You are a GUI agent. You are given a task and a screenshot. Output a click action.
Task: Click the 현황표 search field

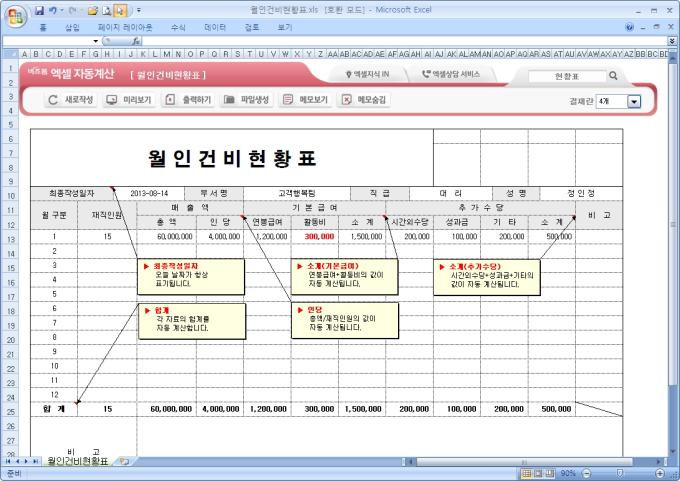coord(567,76)
